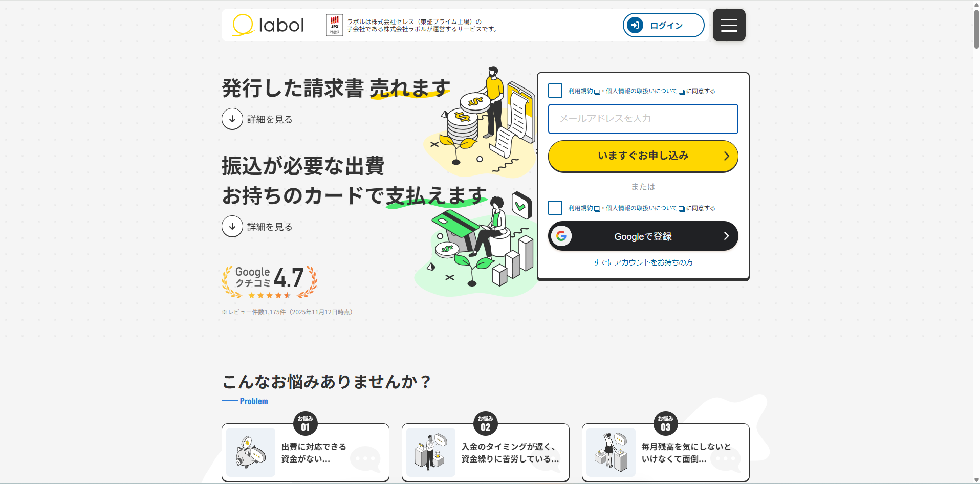Click the login arrow icon
This screenshot has width=980, height=484.
pos(635,25)
